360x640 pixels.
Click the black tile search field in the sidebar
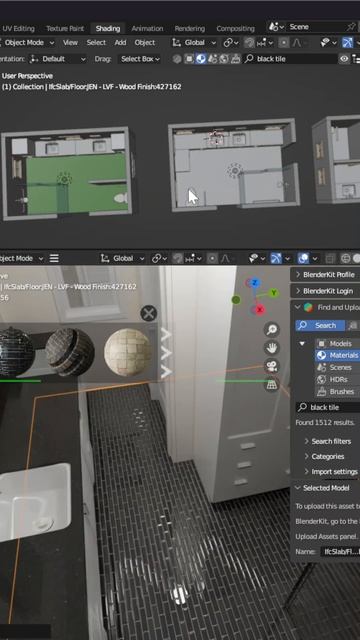point(328,407)
